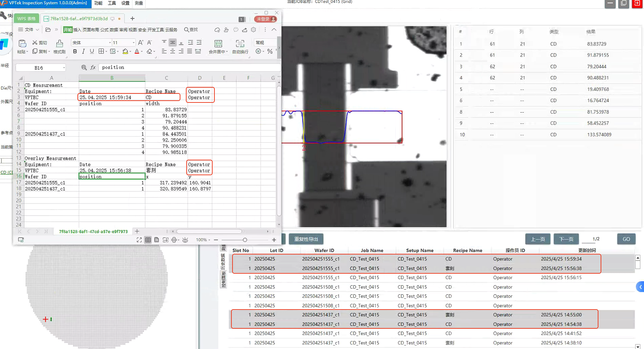Click the cloud sync icon in WPS
The height and width of the screenshot is (349, 644).
click(217, 30)
